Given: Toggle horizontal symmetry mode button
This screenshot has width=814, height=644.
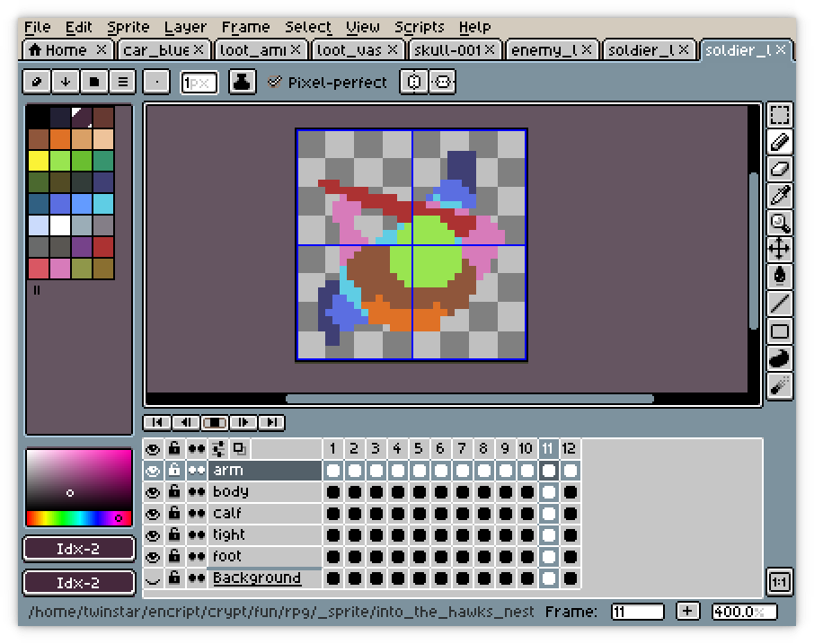Looking at the screenshot, I should click(442, 82).
